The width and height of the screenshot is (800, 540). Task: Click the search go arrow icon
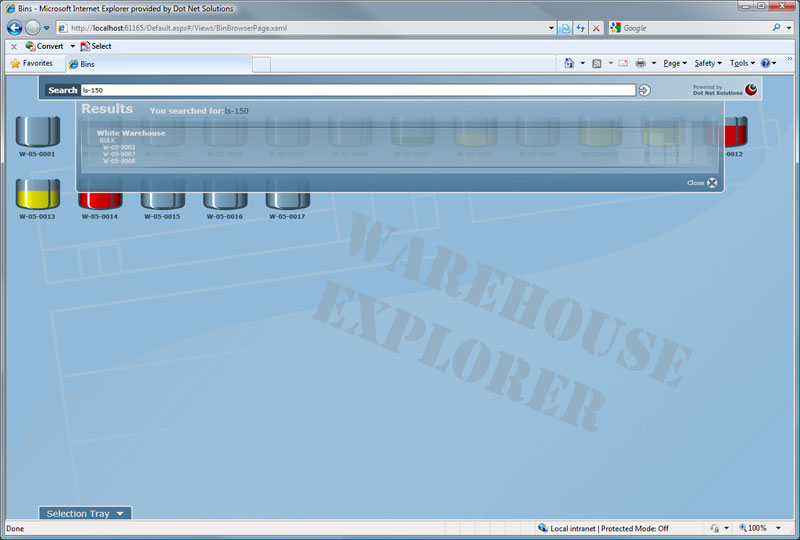[x=644, y=90]
